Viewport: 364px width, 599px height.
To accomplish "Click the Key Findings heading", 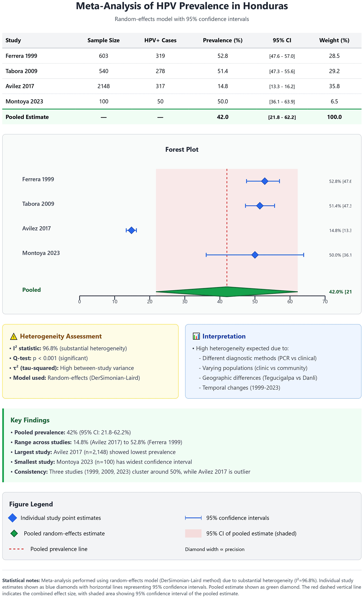I will point(30,420).
